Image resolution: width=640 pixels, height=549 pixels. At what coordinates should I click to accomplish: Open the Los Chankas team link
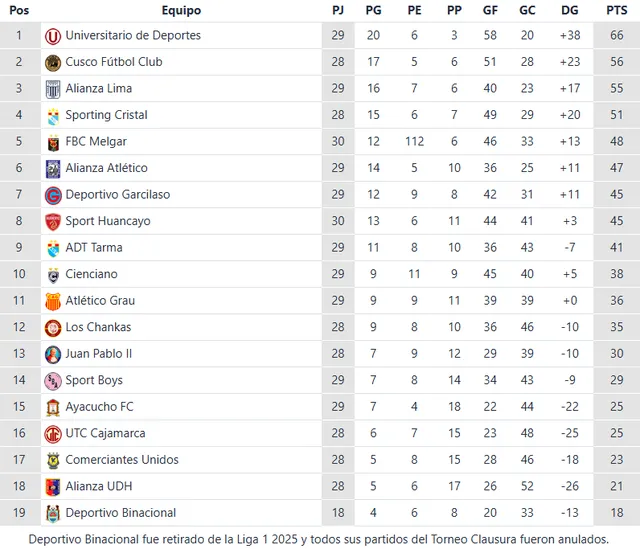pos(98,327)
